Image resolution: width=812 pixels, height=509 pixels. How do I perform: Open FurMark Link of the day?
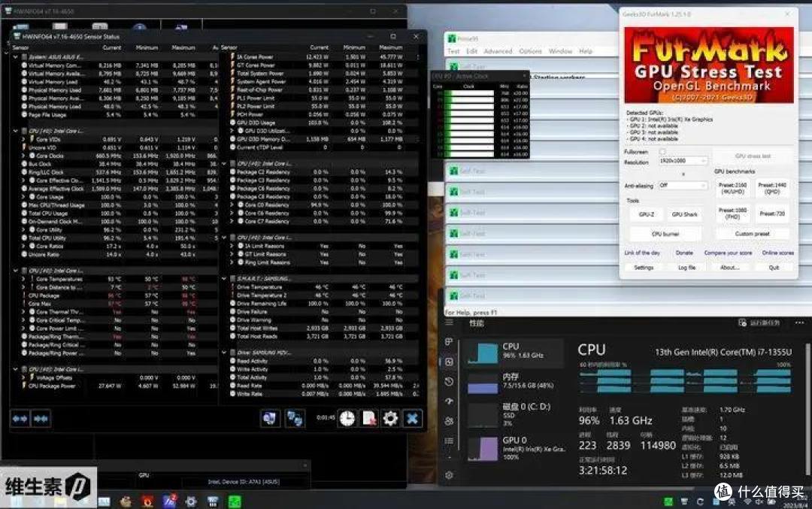coord(642,253)
